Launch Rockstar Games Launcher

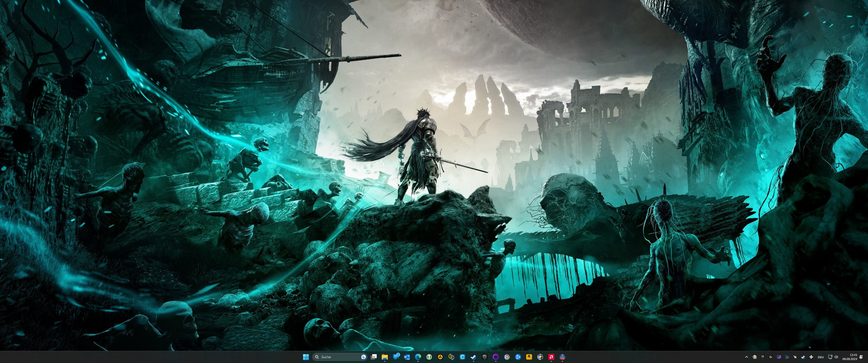click(529, 357)
